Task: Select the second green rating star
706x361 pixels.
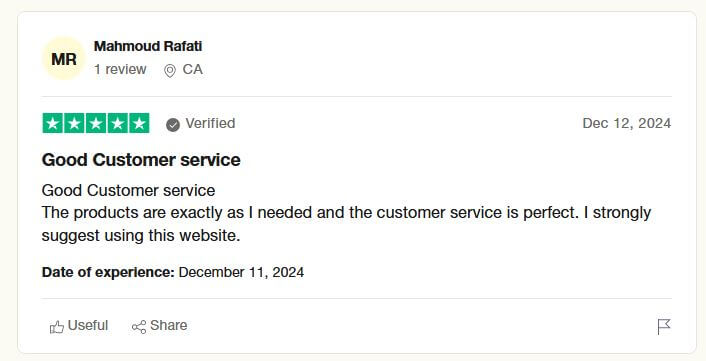Action: click(x=74, y=123)
